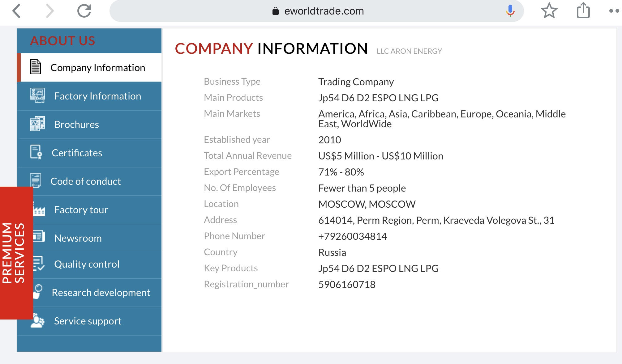
Task: Click the phone number +79260034814
Action: 353,236
